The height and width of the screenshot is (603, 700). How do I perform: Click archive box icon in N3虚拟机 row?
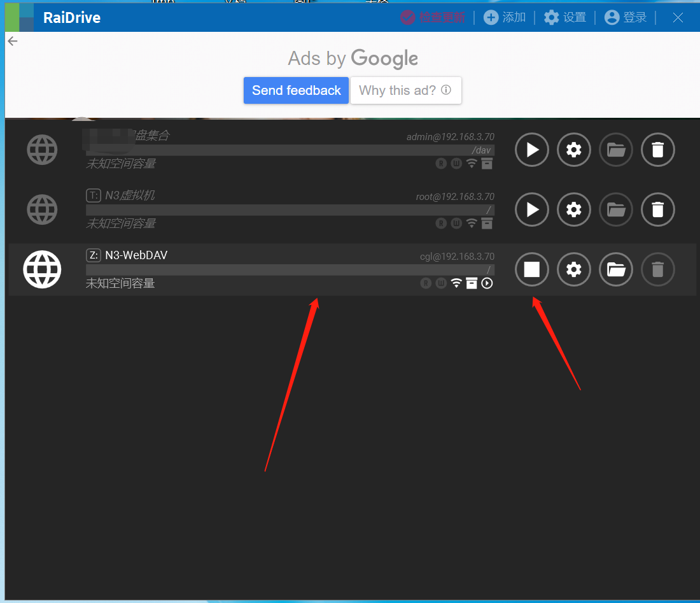point(487,223)
